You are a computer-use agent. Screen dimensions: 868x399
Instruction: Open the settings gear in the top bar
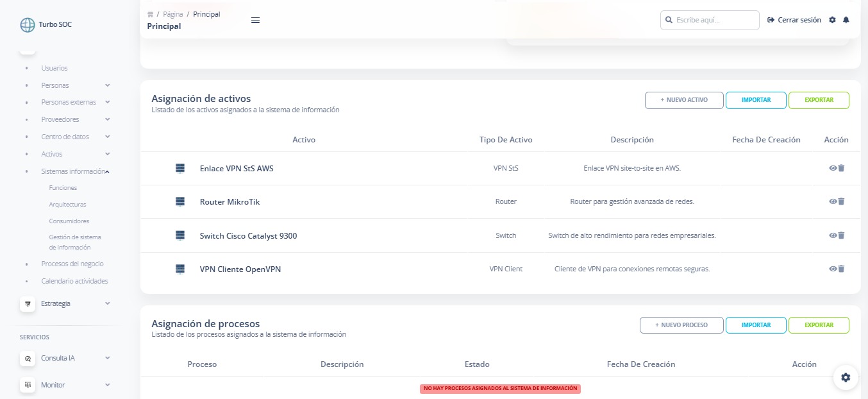click(x=832, y=20)
